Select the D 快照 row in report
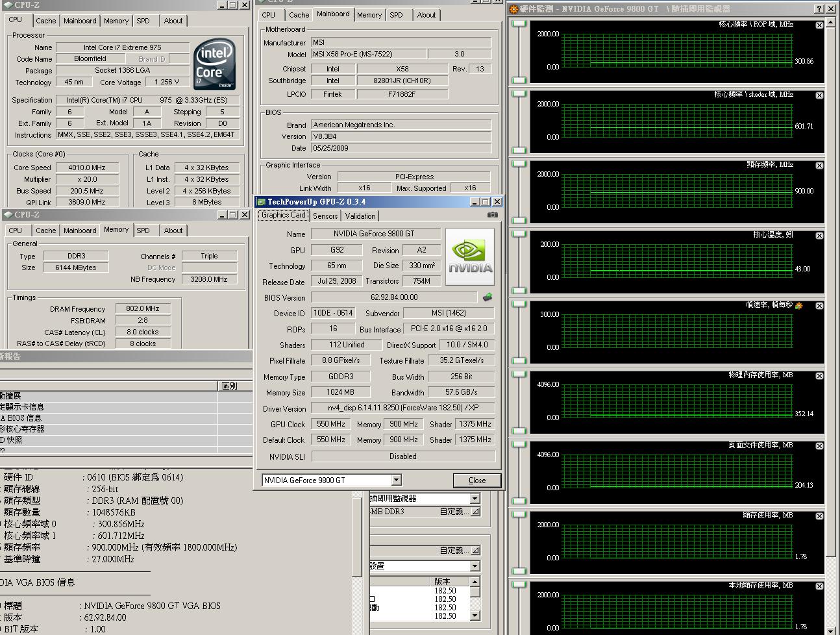 pos(126,440)
